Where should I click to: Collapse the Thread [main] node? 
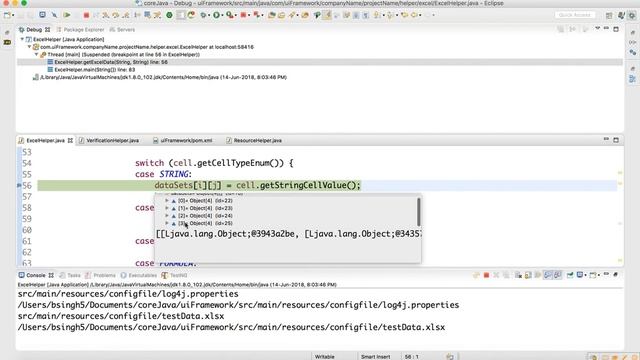click(x=36, y=54)
